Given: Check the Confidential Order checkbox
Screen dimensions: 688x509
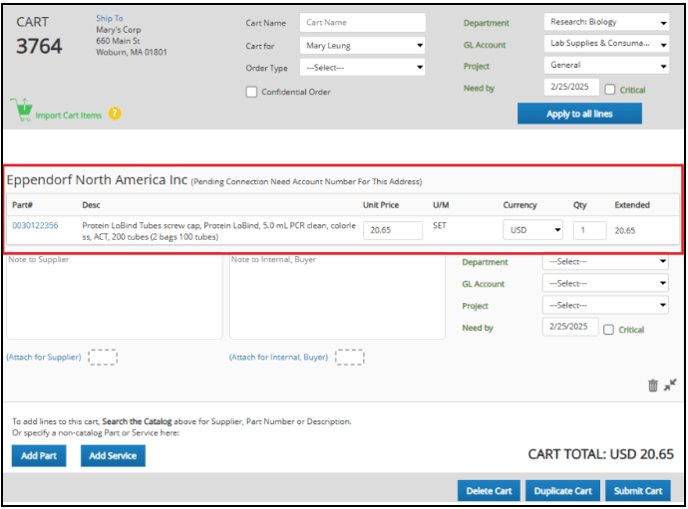Looking at the screenshot, I should pos(251,92).
